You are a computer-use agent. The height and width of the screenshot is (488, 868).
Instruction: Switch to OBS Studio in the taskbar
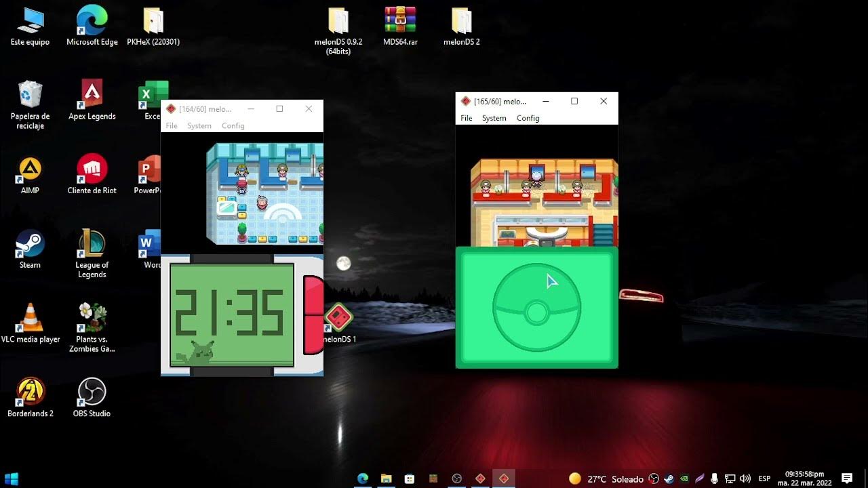[x=457, y=479]
